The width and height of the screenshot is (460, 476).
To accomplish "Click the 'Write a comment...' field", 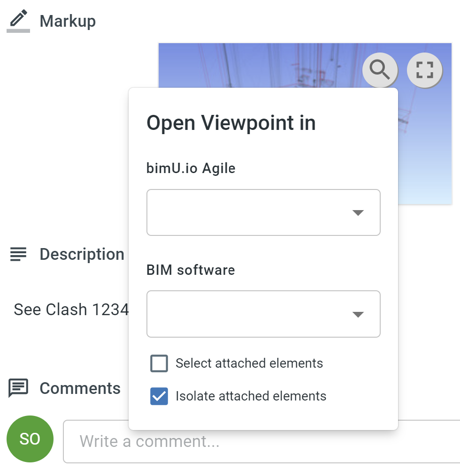I will coord(261,441).
